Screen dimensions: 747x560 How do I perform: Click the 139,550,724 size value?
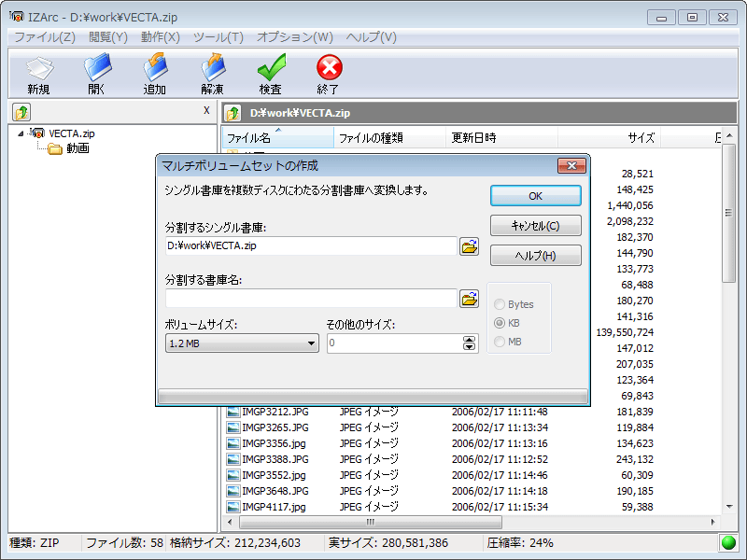[625, 332]
